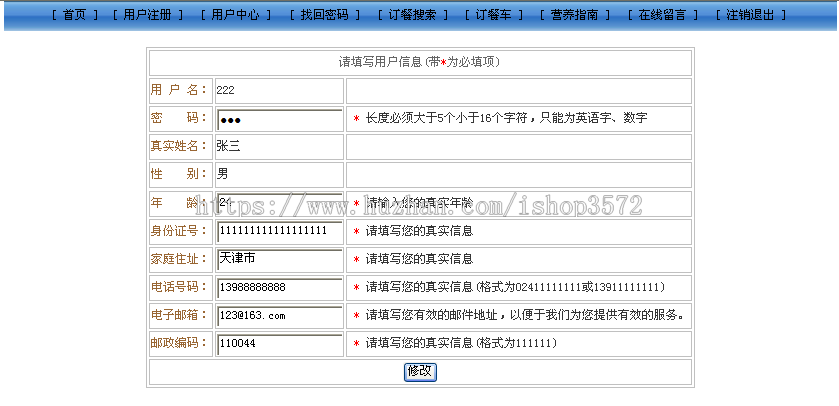The image size is (839, 406).
Task: Click the 邮政编码 postal code field
Action: coord(279,344)
